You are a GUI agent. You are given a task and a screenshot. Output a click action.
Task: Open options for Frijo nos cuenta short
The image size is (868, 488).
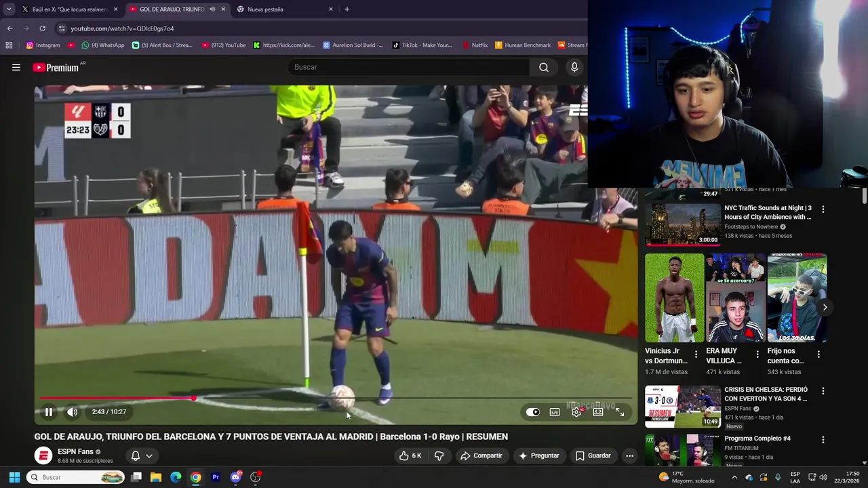click(818, 354)
